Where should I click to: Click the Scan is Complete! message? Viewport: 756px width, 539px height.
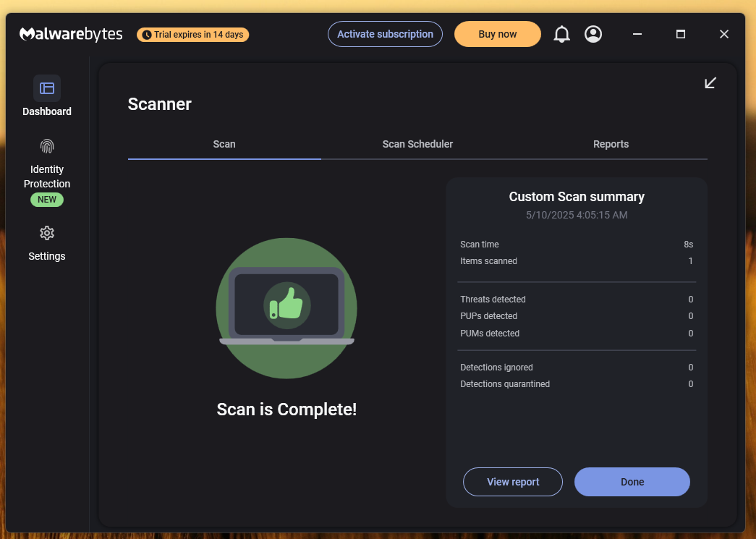pyautogui.click(x=286, y=409)
